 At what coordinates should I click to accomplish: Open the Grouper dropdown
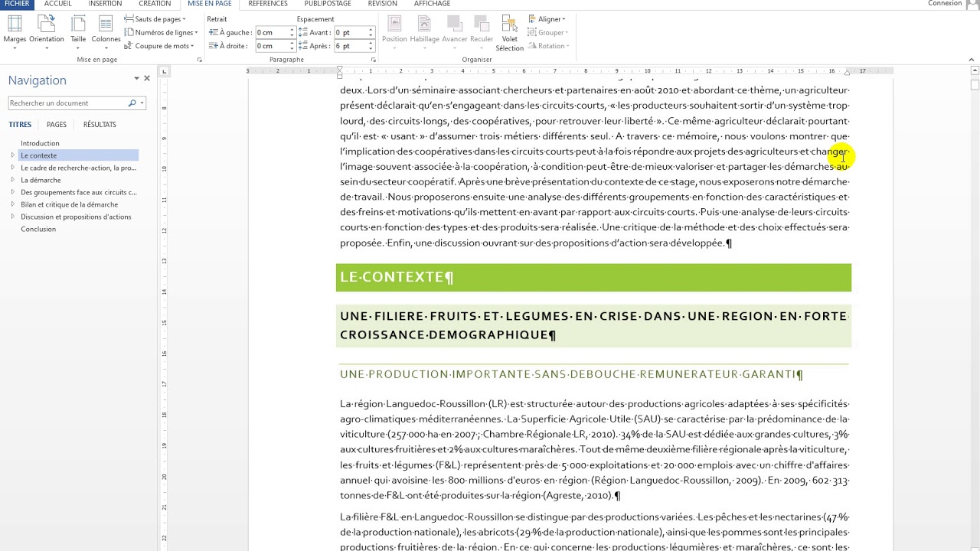548,32
